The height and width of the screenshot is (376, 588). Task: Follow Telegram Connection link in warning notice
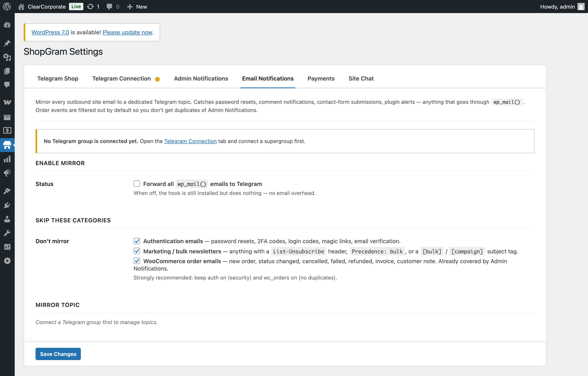tap(190, 141)
